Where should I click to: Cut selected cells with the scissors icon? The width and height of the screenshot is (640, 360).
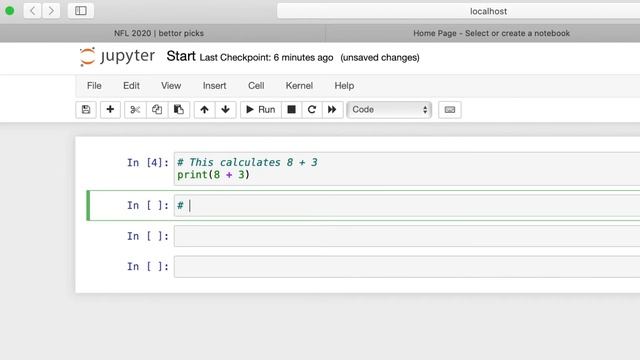[135, 110]
